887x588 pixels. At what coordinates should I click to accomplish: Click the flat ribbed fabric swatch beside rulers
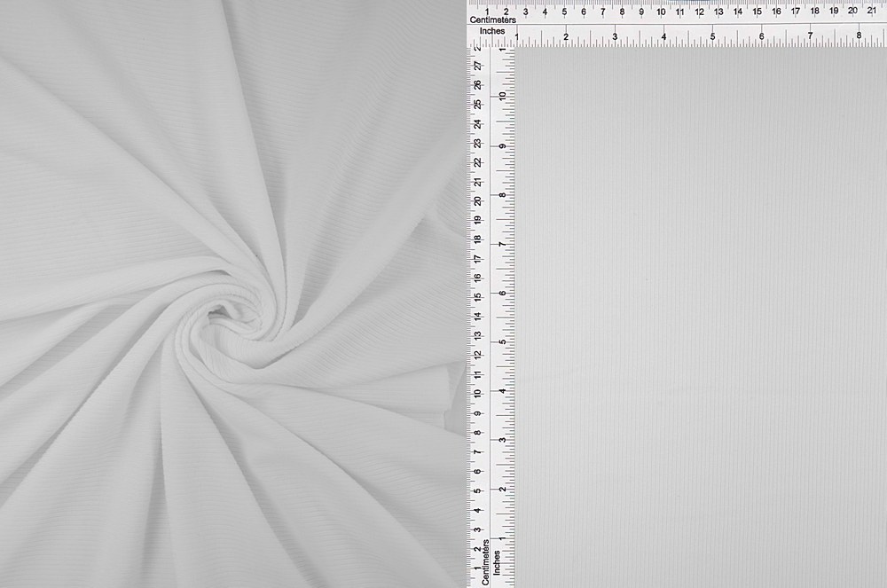pos(701,318)
